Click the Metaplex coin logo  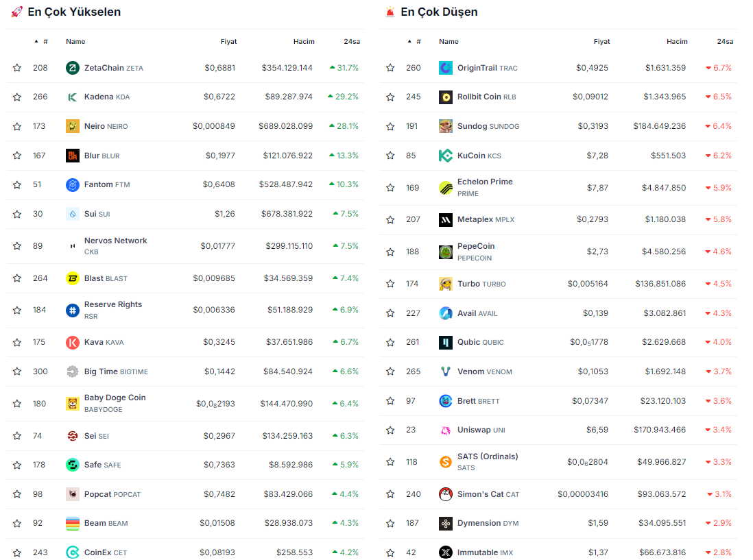click(445, 220)
